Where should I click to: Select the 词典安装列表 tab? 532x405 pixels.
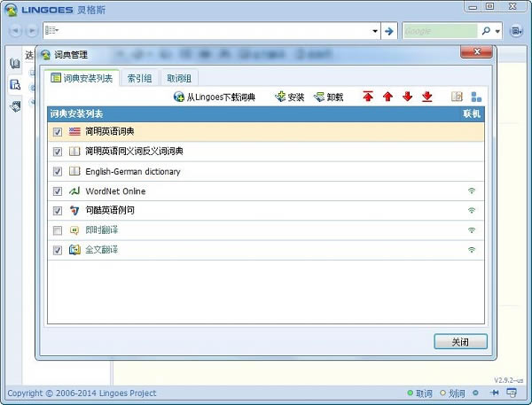[82, 78]
